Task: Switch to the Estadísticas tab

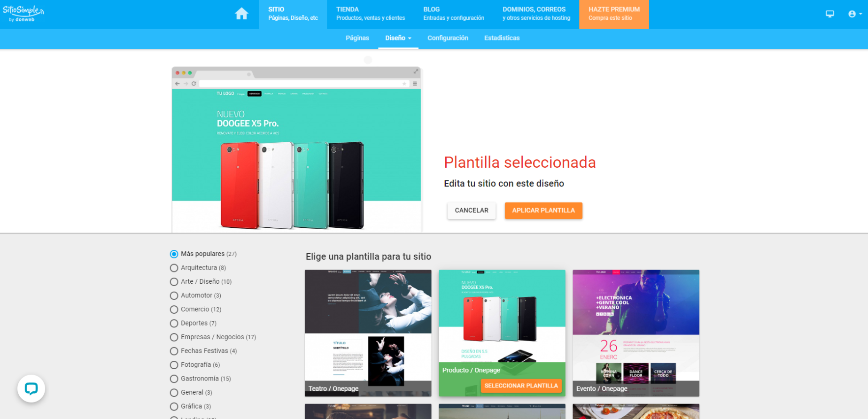Action: [502, 38]
